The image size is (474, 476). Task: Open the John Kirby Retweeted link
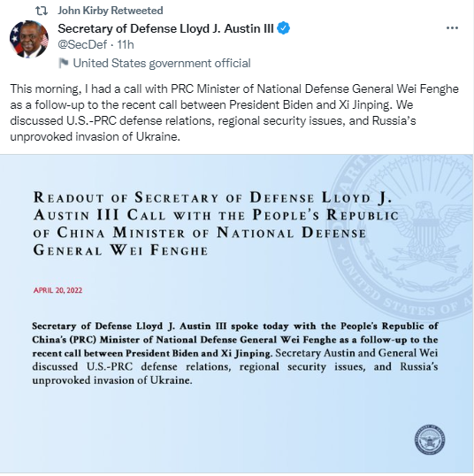(111, 11)
